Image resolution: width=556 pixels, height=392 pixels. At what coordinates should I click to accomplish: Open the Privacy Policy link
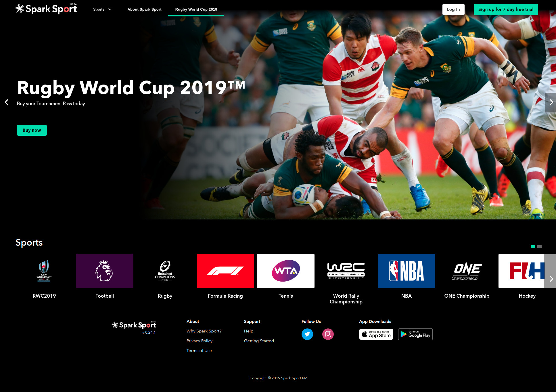(x=200, y=341)
